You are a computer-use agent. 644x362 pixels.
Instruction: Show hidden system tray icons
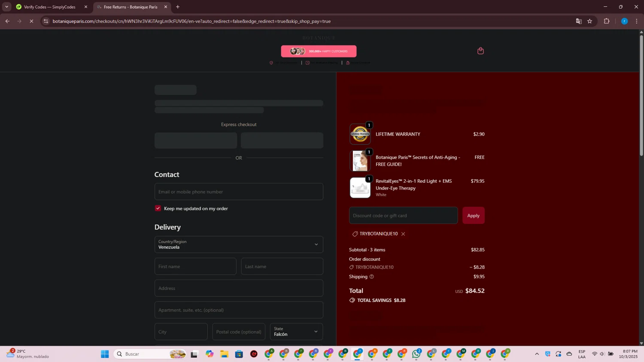tap(537, 354)
